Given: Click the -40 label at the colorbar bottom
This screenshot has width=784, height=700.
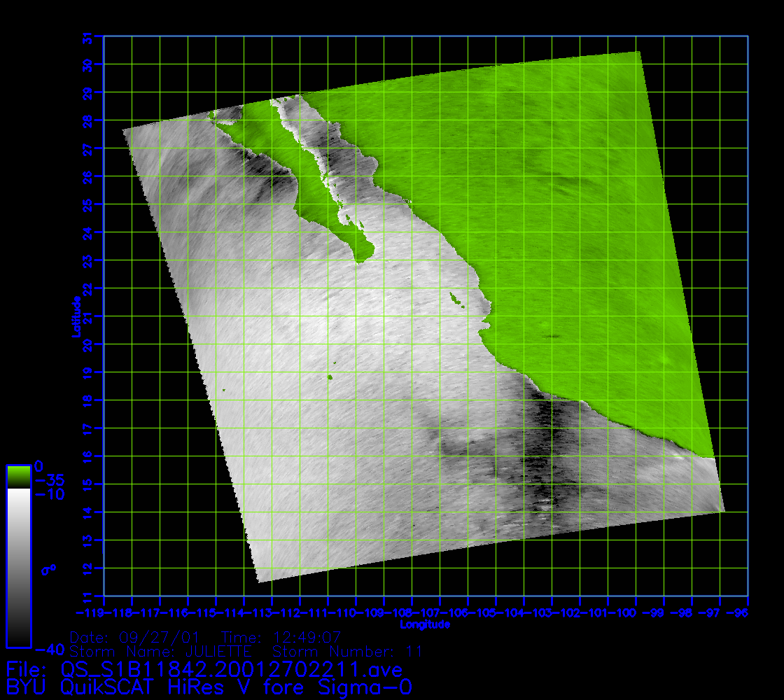Looking at the screenshot, I should tap(48, 647).
